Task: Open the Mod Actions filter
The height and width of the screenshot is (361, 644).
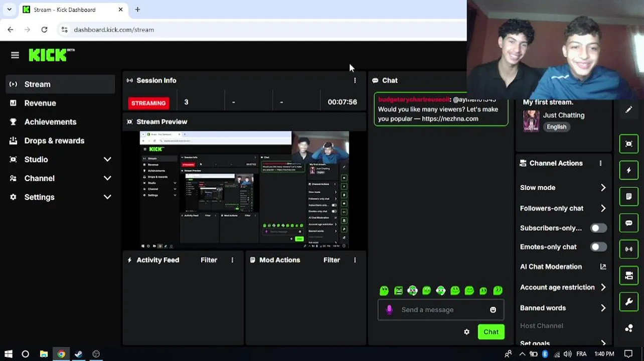Action: [x=332, y=260]
